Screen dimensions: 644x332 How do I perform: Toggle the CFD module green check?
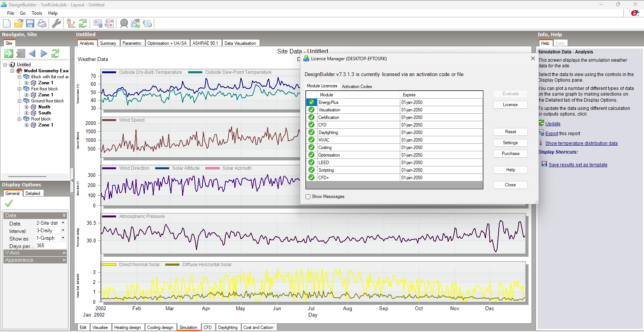coord(311,125)
